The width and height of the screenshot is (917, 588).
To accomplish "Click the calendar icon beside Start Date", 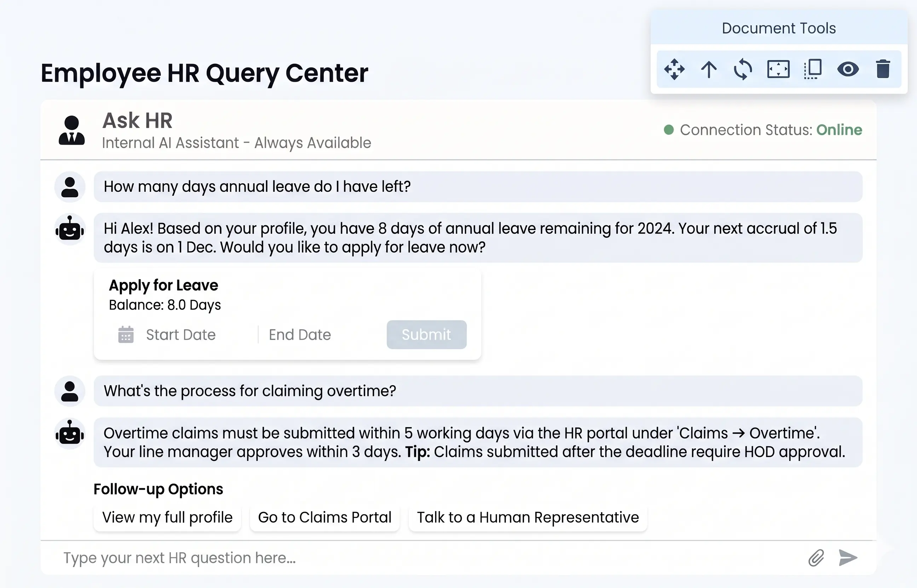I will point(126,334).
